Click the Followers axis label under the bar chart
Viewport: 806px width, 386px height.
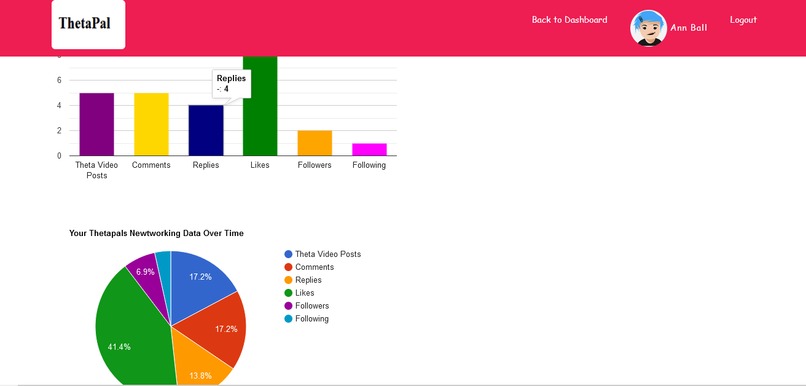click(315, 165)
